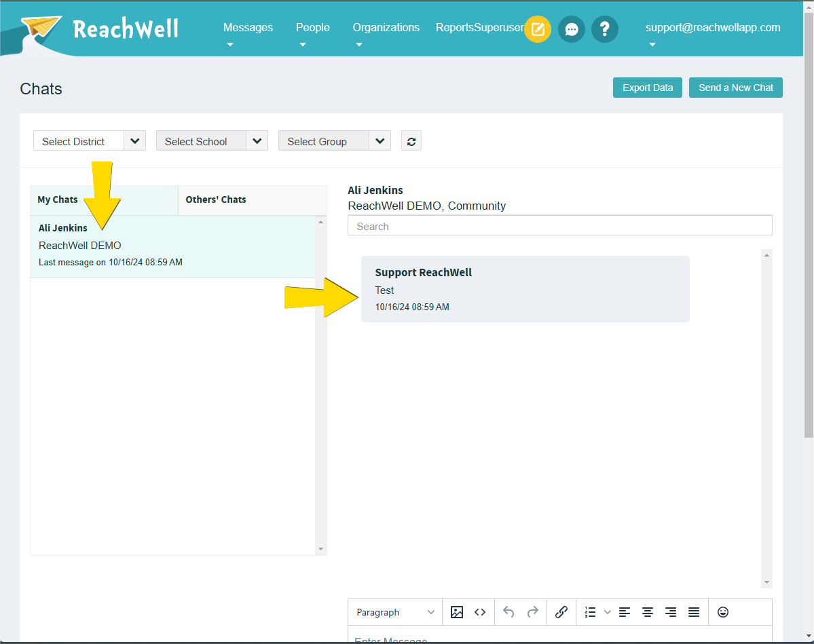
Task: Justify the message text
Action: (x=694, y=612)
